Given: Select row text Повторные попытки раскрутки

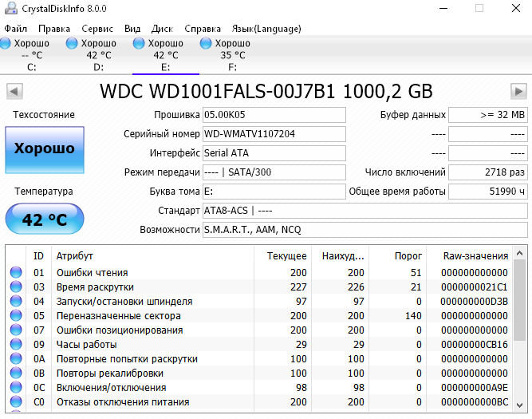Looking at the screenshot, I should 127,358.
